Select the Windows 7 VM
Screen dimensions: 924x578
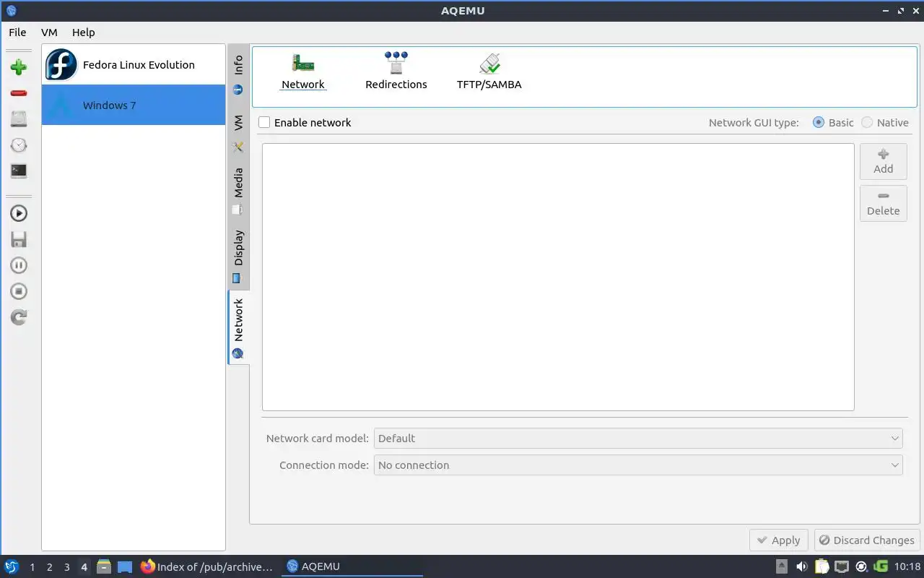click(134, 105)
